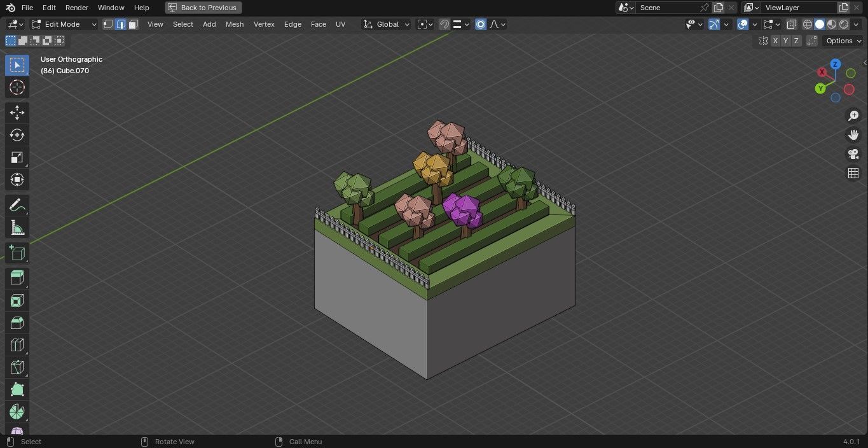Open the Vertex menu
Image resolution: width=868 pixels, height=448 pixels.
coord(264,24)
